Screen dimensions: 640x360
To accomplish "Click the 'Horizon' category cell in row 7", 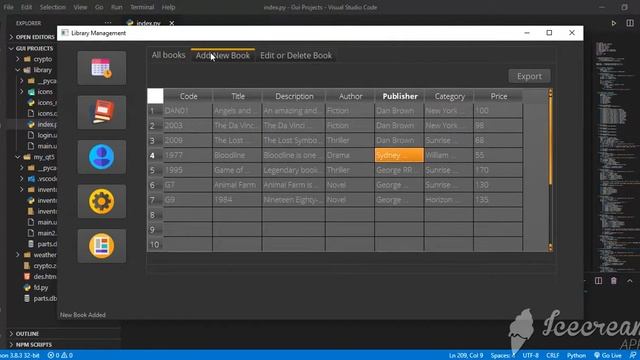I will click(449, 200).
